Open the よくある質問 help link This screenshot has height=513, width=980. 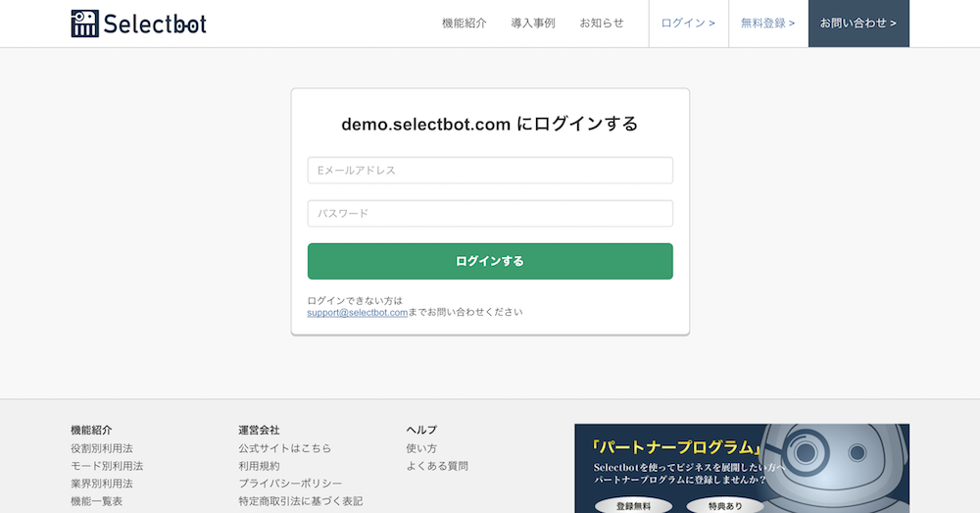point(437,466)
